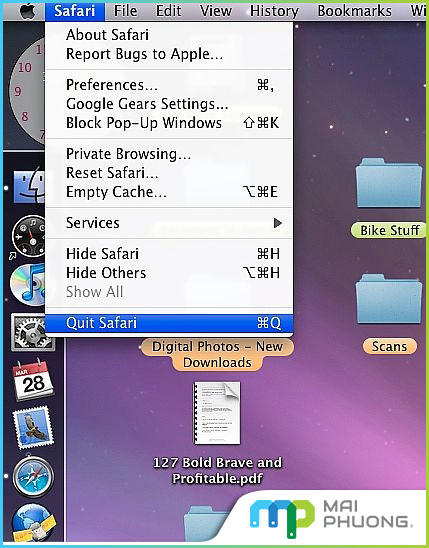Open the File menu

point(125,11)
